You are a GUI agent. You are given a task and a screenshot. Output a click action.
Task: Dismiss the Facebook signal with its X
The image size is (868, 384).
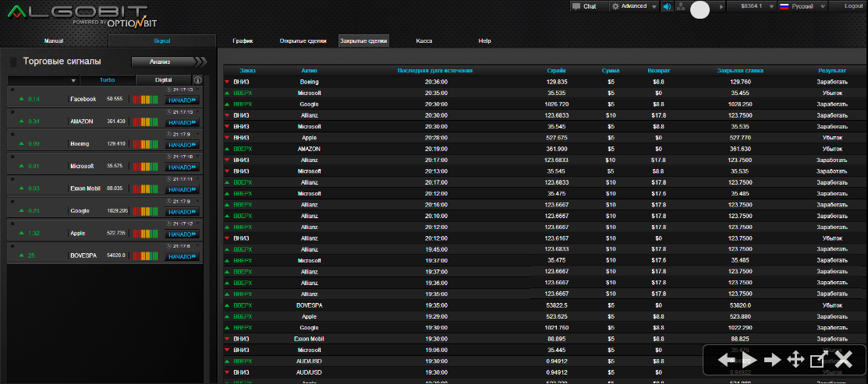click(x=198, y=89)
